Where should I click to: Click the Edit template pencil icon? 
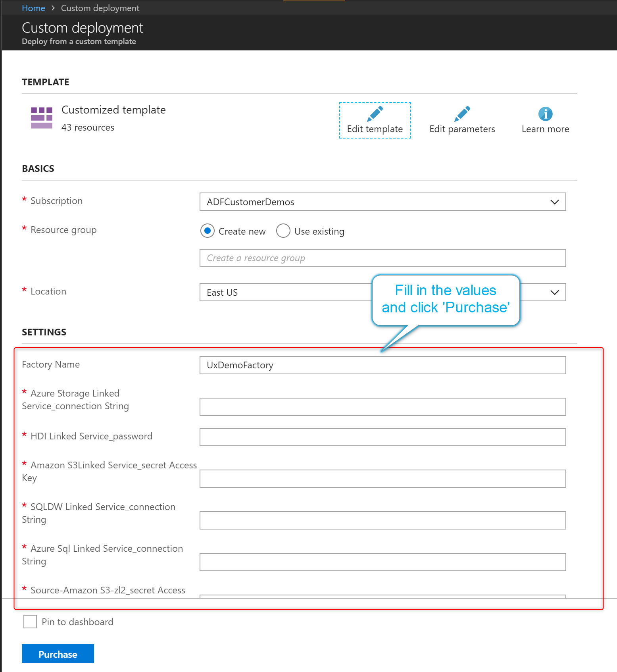375,114
